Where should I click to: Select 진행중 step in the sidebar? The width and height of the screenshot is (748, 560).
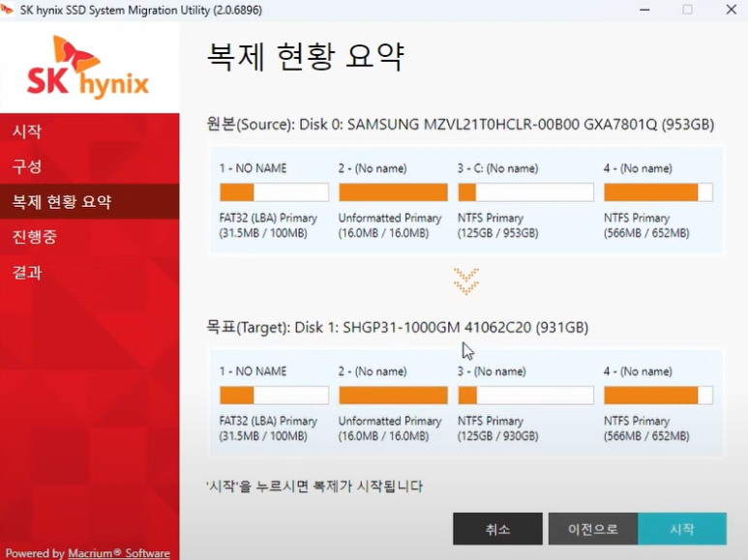coord(90,237)
